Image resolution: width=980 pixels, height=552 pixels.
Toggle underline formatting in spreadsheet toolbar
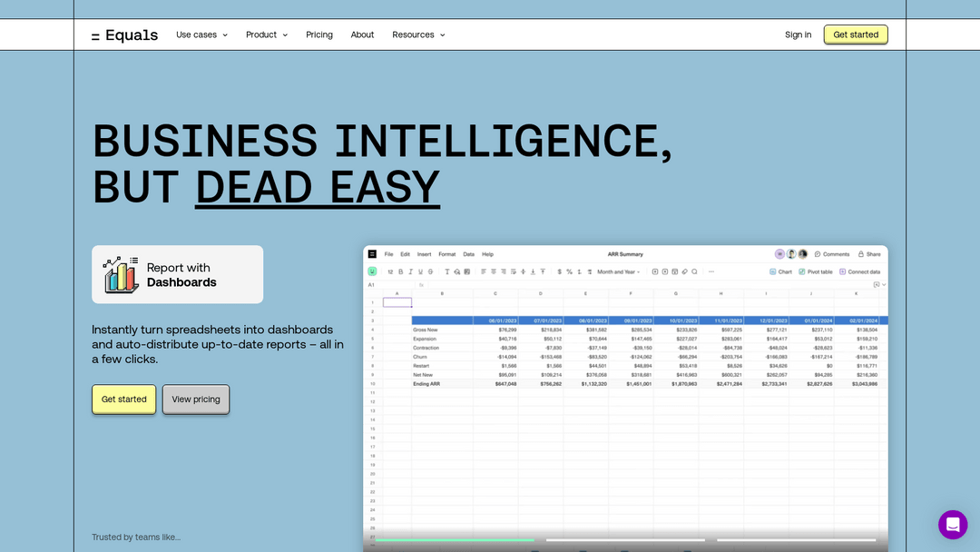[421, 272]
